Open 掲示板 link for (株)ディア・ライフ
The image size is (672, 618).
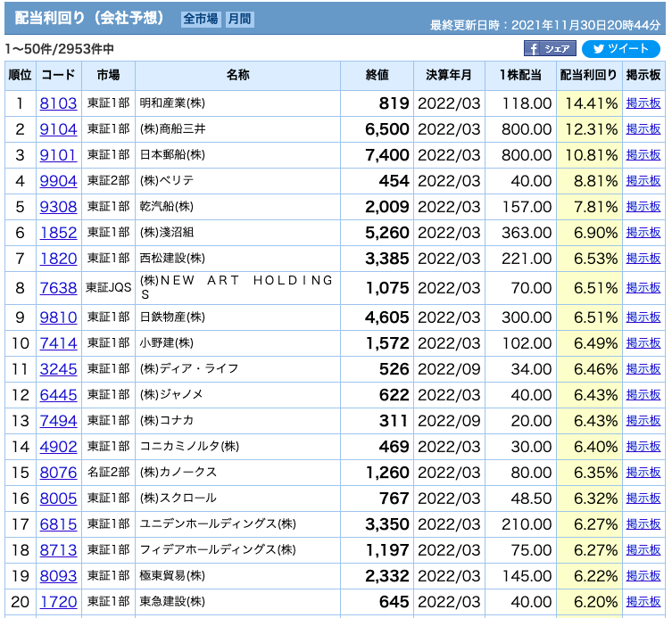point(643,368)
